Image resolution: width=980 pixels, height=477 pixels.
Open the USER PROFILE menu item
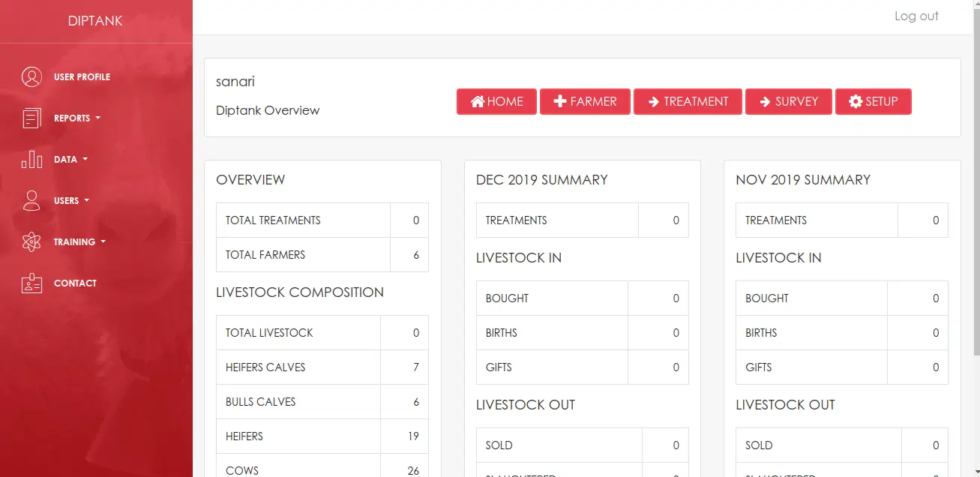[82, 77]
